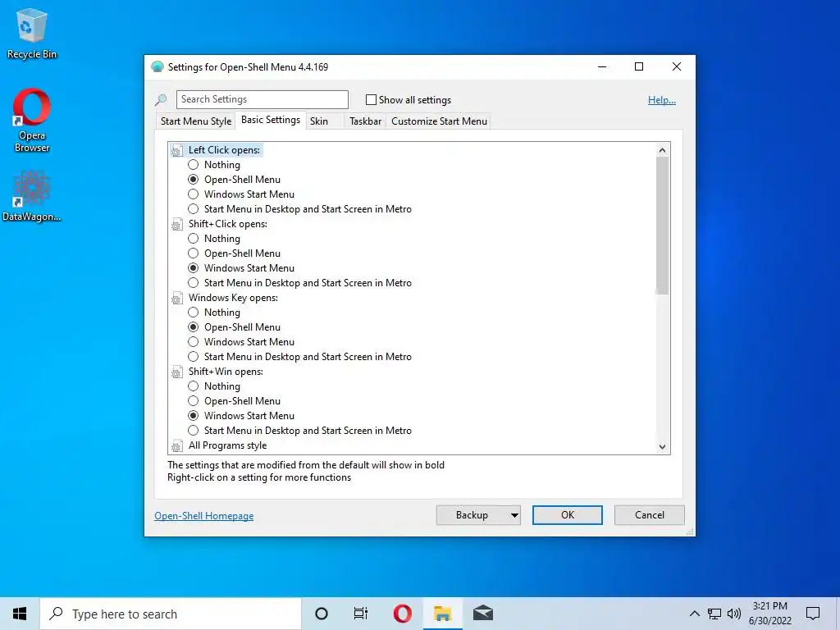Open Task View from the taskbar
840x630 pixels.
click(x=361, y=614)
